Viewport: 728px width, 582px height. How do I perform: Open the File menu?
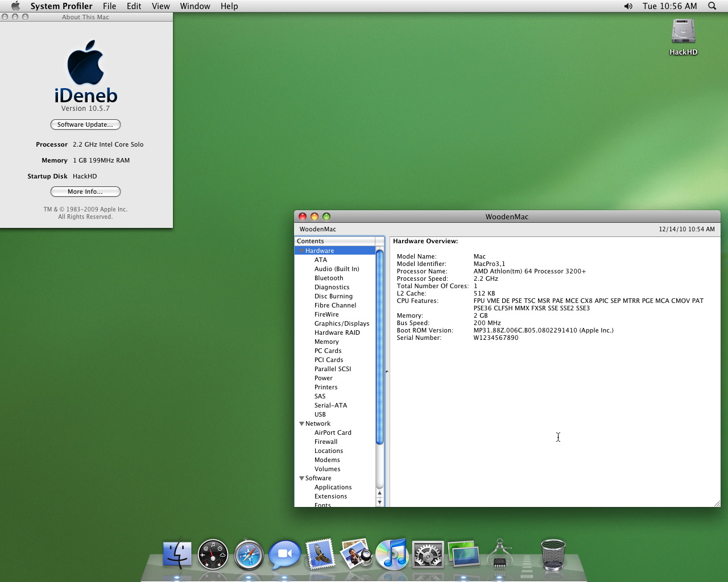(109, 6)
